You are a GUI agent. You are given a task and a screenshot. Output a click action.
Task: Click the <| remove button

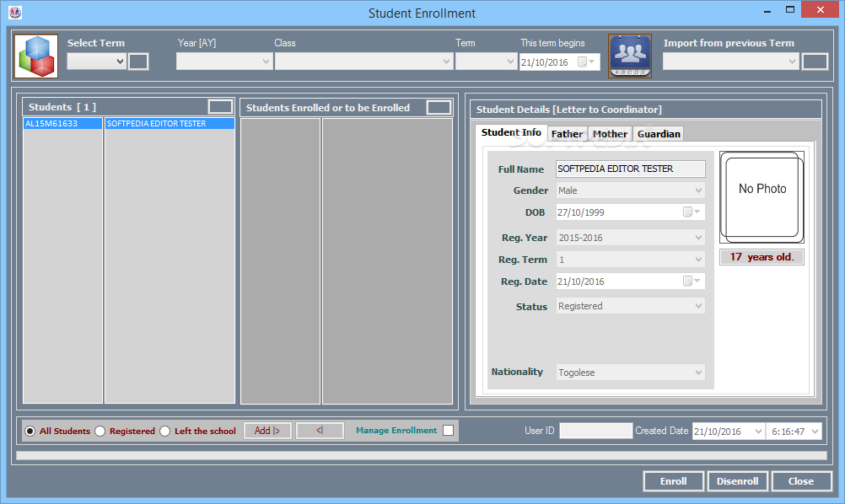pos(320,430)
